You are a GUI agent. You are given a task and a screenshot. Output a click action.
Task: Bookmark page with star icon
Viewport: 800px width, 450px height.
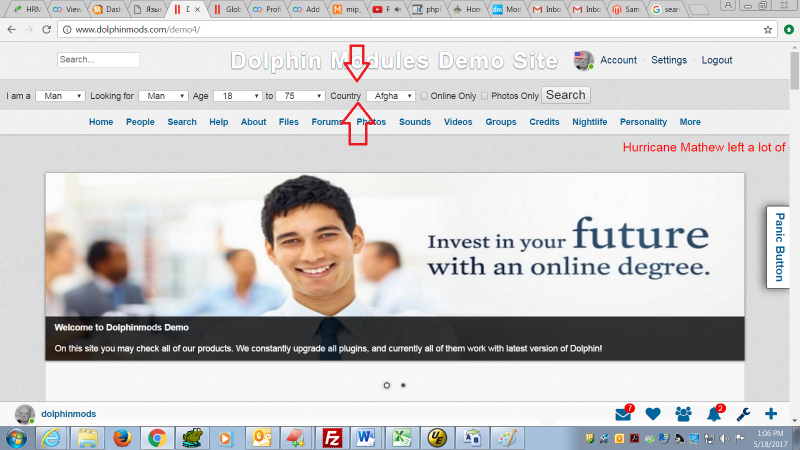[768, 30]
